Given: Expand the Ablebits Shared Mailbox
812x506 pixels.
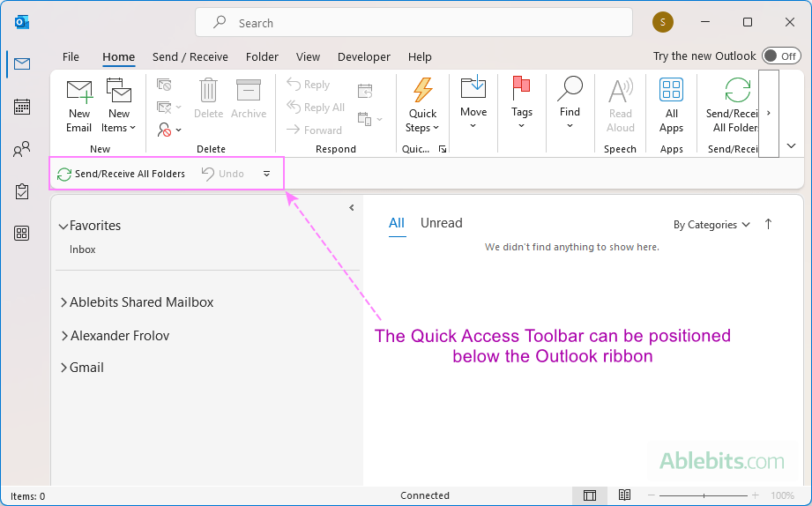Looking at the screenshot, I should [x=63, y=302].
